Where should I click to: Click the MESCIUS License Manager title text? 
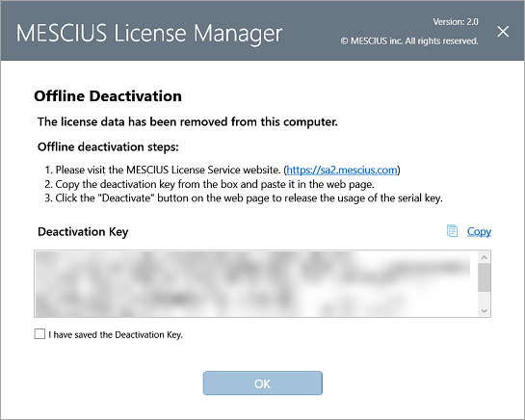tap(149, 33)
